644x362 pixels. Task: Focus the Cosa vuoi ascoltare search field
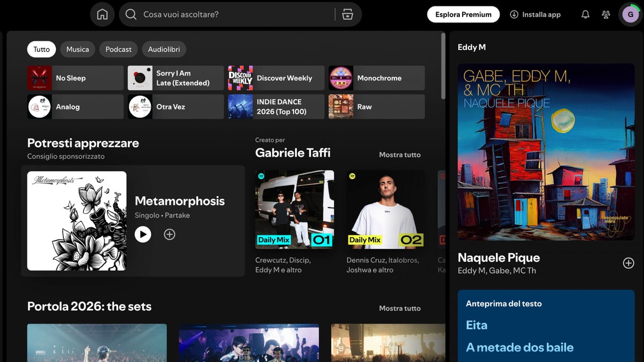pos(236,14)
